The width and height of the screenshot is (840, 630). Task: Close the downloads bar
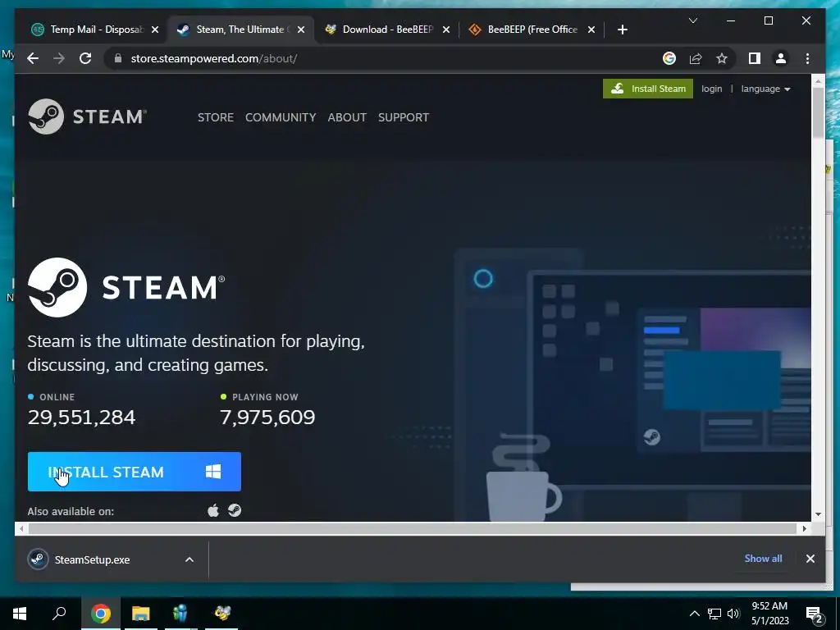point(810,559)
